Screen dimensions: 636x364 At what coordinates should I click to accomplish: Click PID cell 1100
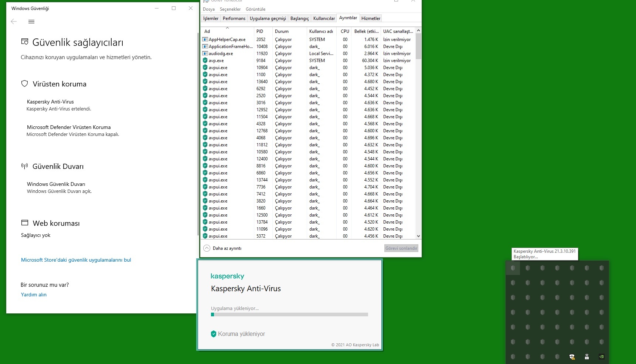(261, 75)
